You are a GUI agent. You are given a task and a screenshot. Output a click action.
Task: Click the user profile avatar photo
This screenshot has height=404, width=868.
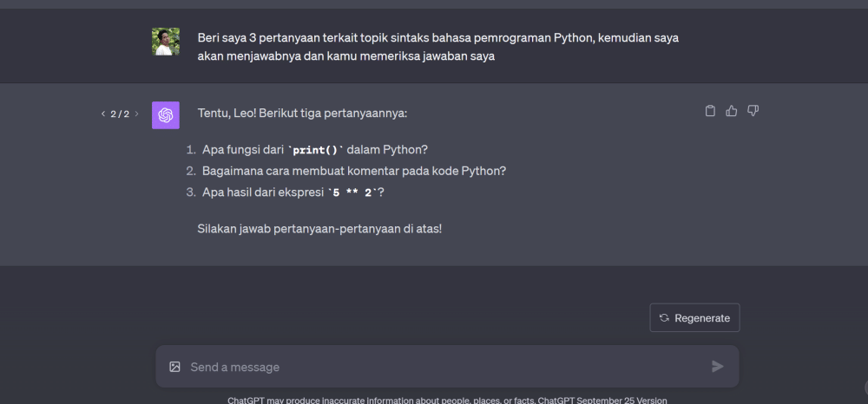(x=166, y=42)
